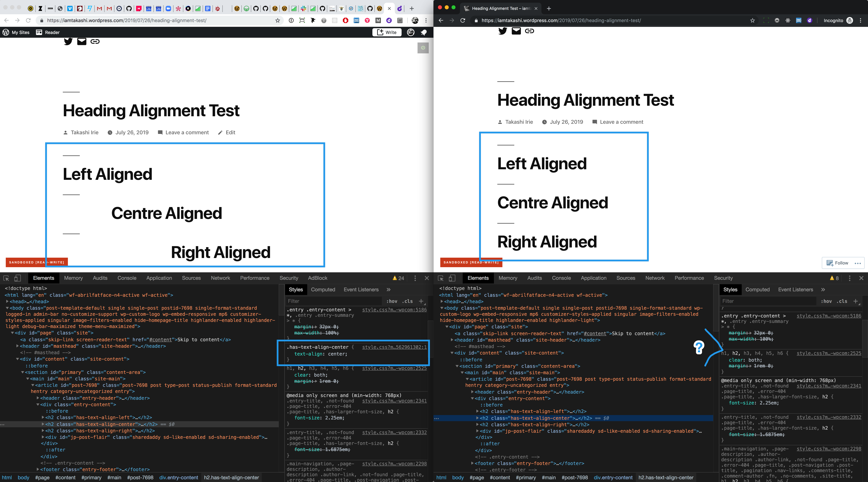Switch to the Console tab in left DevTools
This screenshot has width=868, height=482.
[127, 278]
